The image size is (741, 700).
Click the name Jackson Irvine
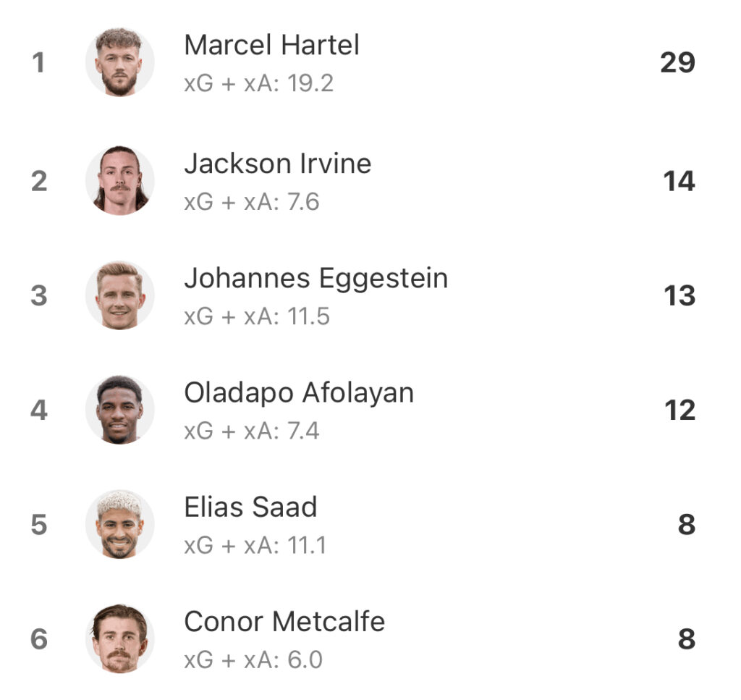[278, 164]
